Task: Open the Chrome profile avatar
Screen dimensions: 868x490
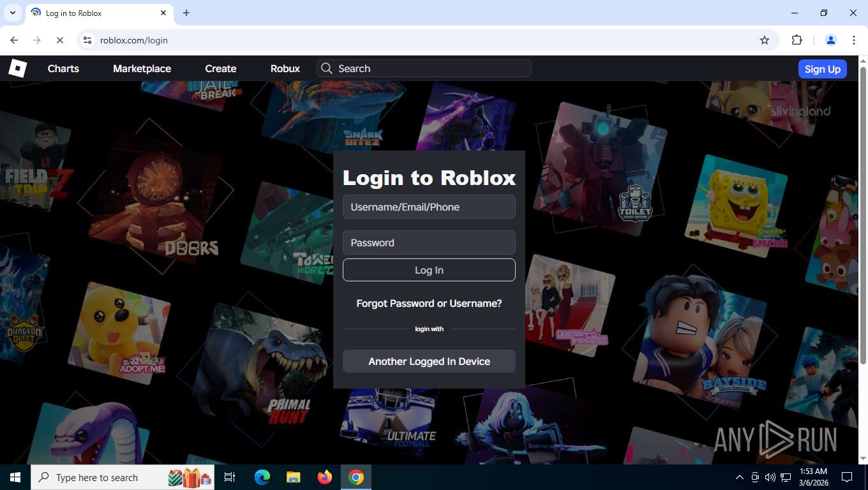Action: [831, 40]
